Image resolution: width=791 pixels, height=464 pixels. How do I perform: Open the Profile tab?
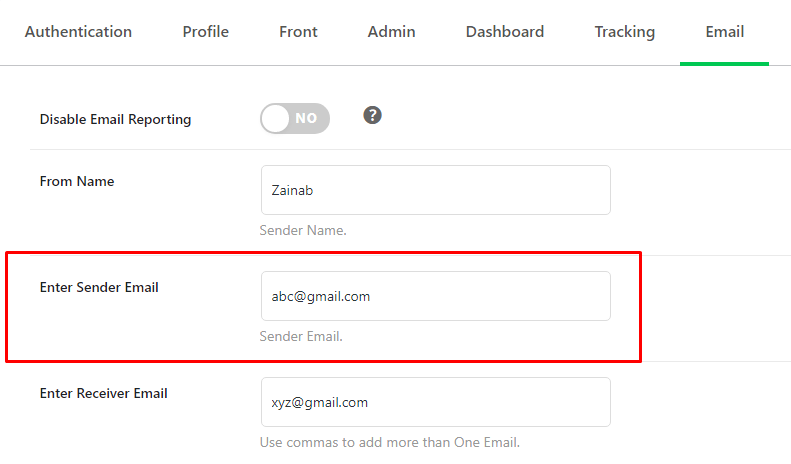205,32
